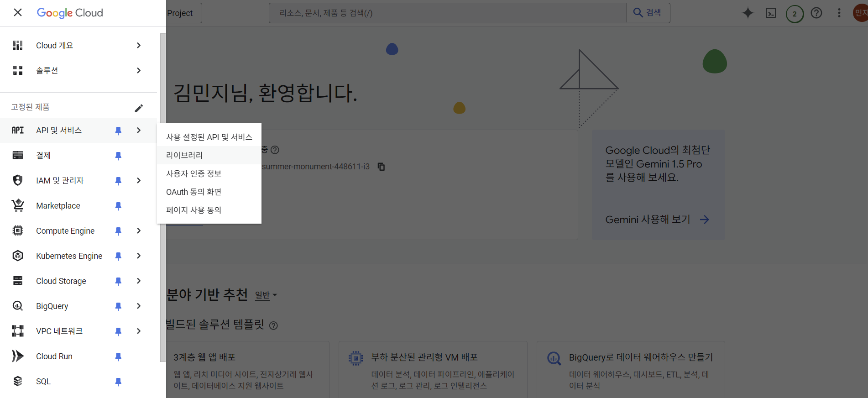The image size is (868, 398).
Task: Select OAuth 동의 화면 menu item
Action: [x=209, y=192]
